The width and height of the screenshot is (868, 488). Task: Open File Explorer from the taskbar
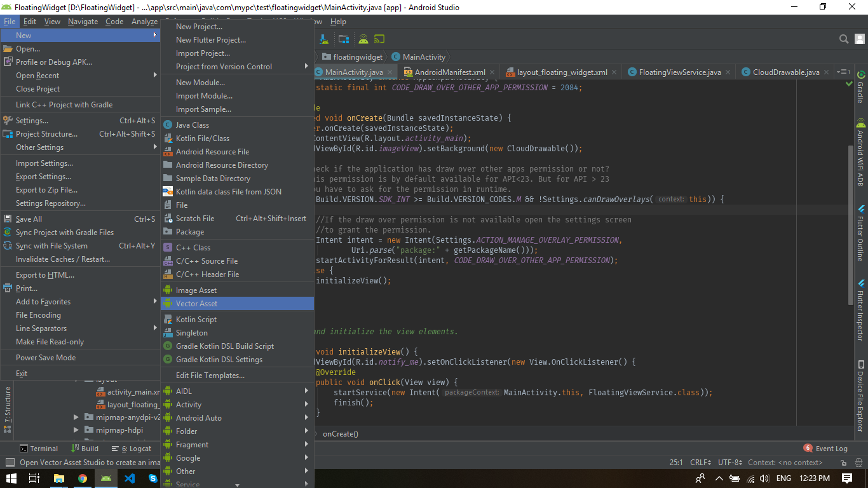click(x=59, y=478)
